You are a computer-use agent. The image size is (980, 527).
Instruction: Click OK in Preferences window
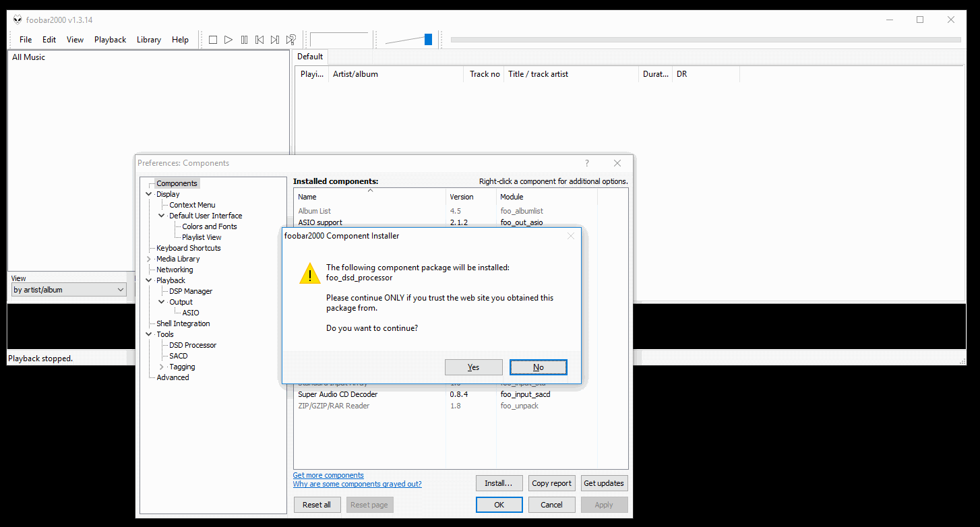click(499, 505)
